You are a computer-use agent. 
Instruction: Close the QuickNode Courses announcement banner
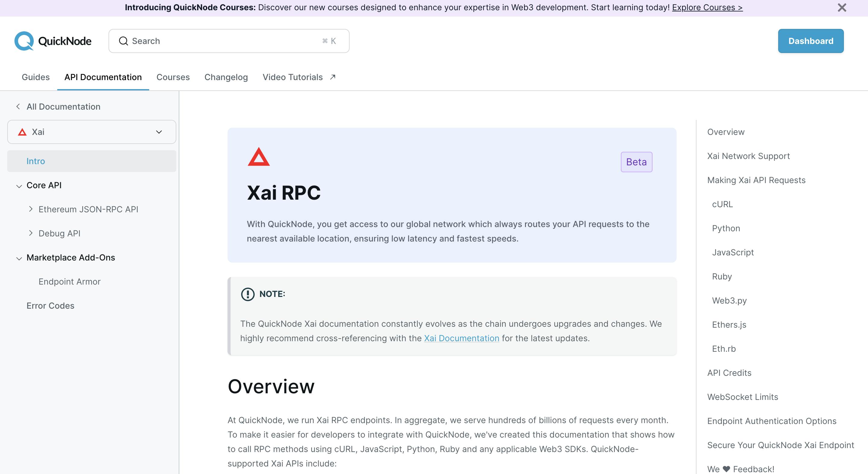click(x=842, y=8)
